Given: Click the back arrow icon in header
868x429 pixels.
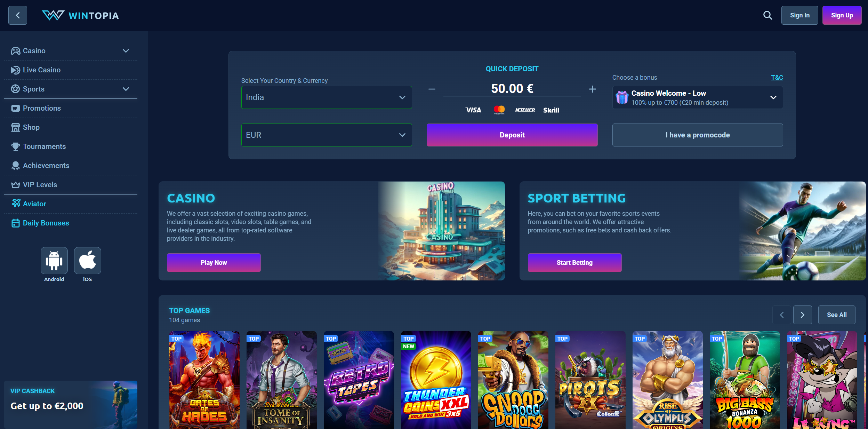Looking at the screenshot, I should (18, 15).
